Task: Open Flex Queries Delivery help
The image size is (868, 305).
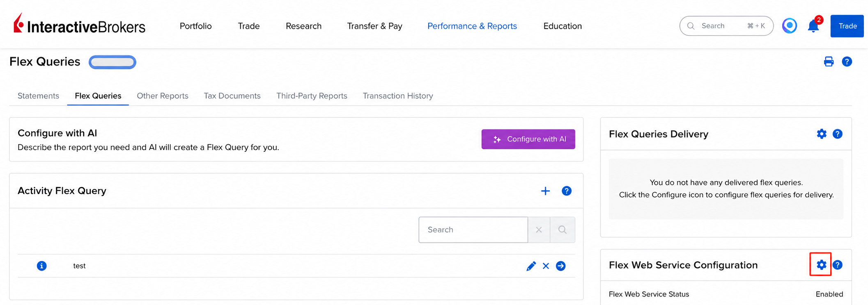Action: [x=838, y=134]
